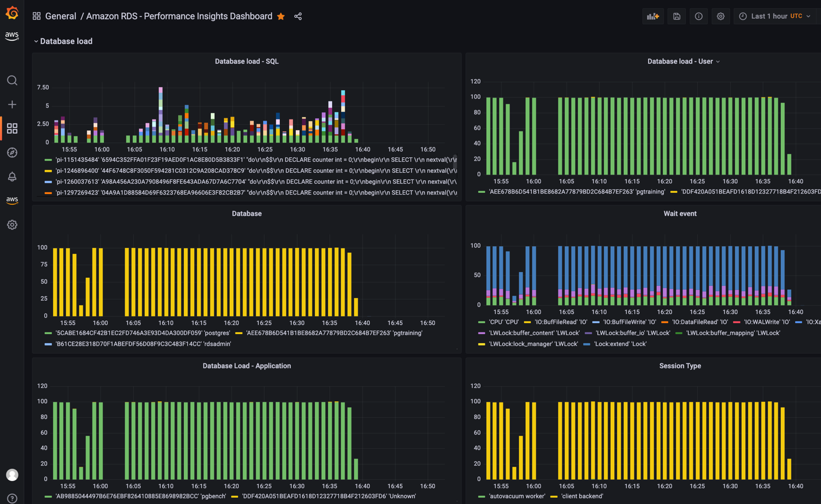Click the Add (+) sidebar icon

12,104
